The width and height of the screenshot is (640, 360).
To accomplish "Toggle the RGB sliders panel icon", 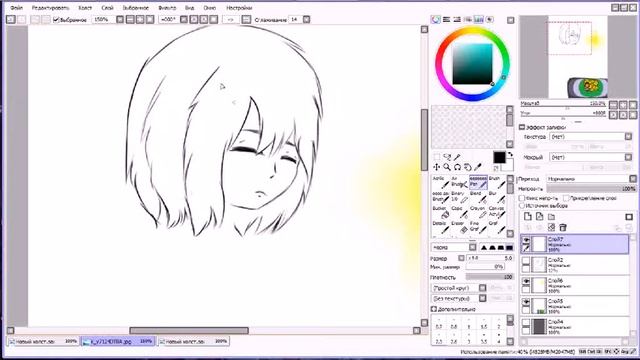I will [x=447, y=19].
